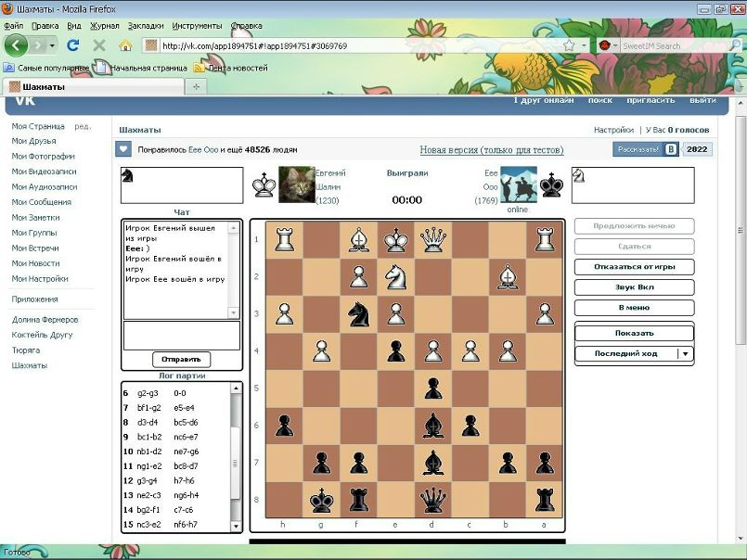The width and height of the screenshot is (747, 560).
Task: Open the Журнал menu
Action: (105, 26)
